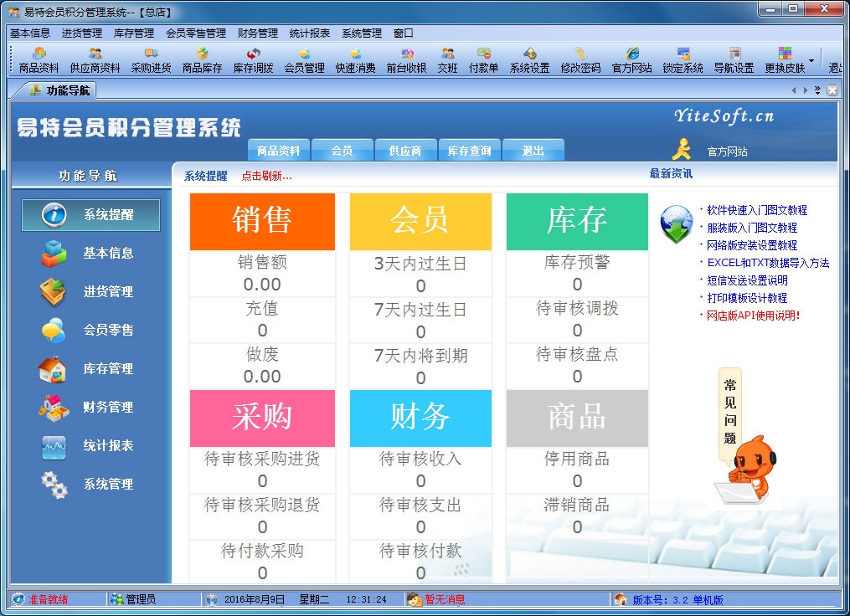Click the 退出 banner tab
The height and width of the screenshot is (616, 850).
pyautogui.click(x=533, y=151)
